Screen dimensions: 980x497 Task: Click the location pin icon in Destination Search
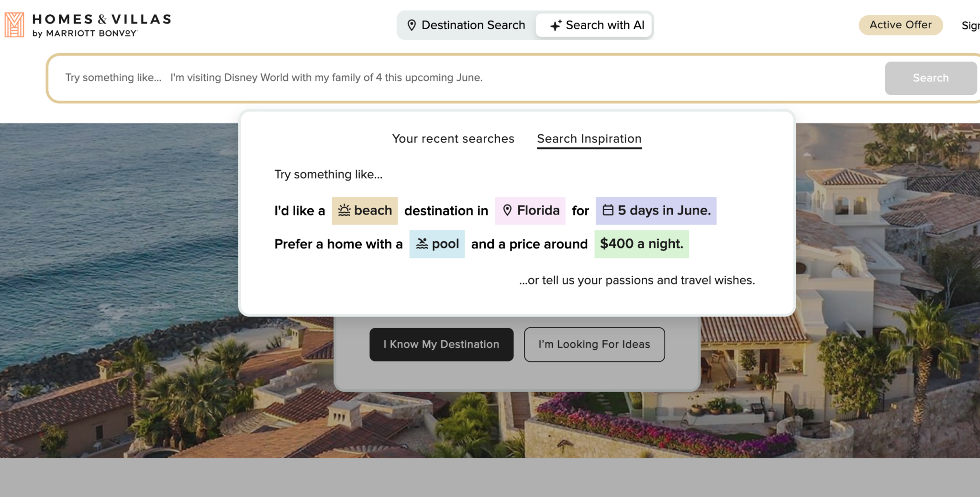(x=411, y=25)
